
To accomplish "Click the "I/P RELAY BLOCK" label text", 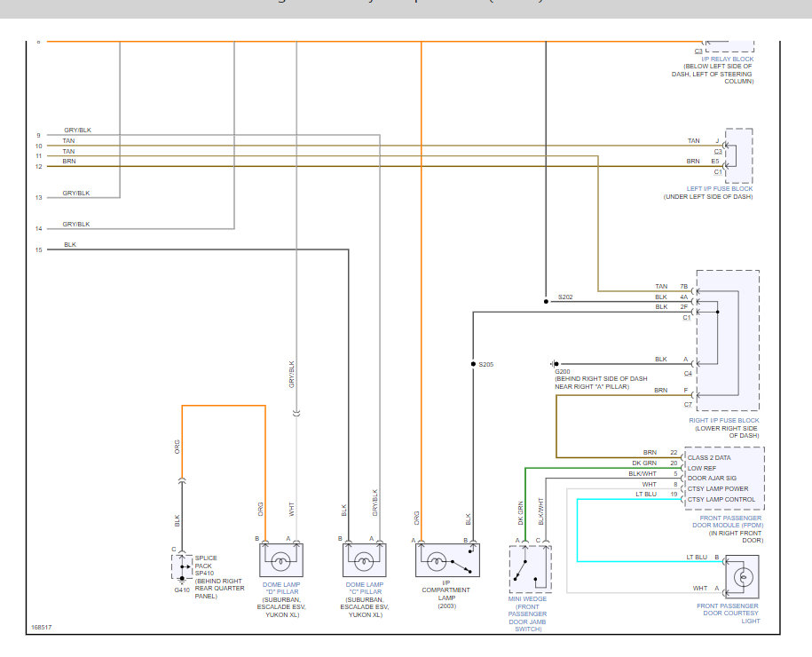I will (727, 59).
